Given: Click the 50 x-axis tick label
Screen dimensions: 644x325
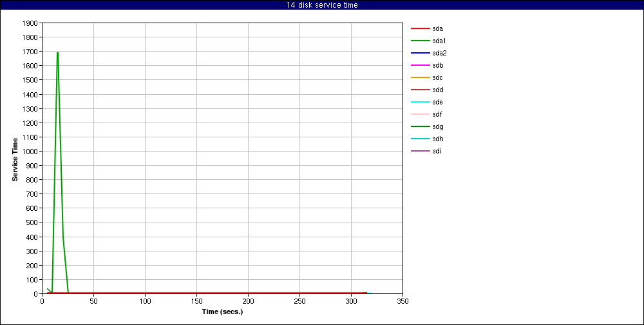Looking at the screenshot, I should point(93,301).
